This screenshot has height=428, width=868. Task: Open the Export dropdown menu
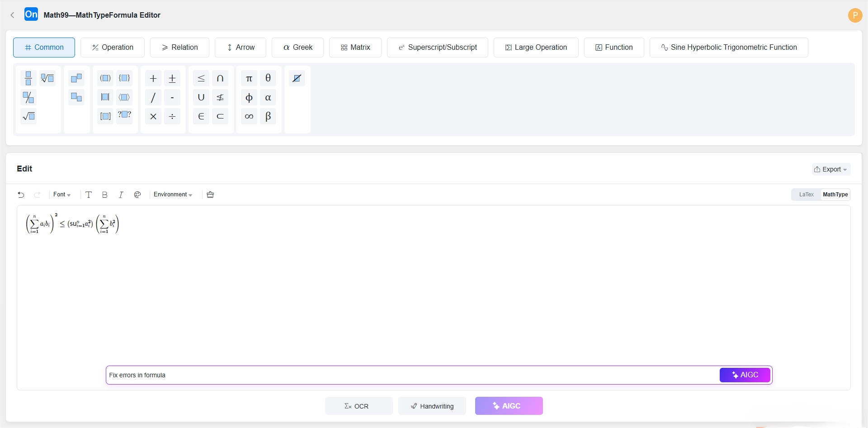[x=831, y=169]
